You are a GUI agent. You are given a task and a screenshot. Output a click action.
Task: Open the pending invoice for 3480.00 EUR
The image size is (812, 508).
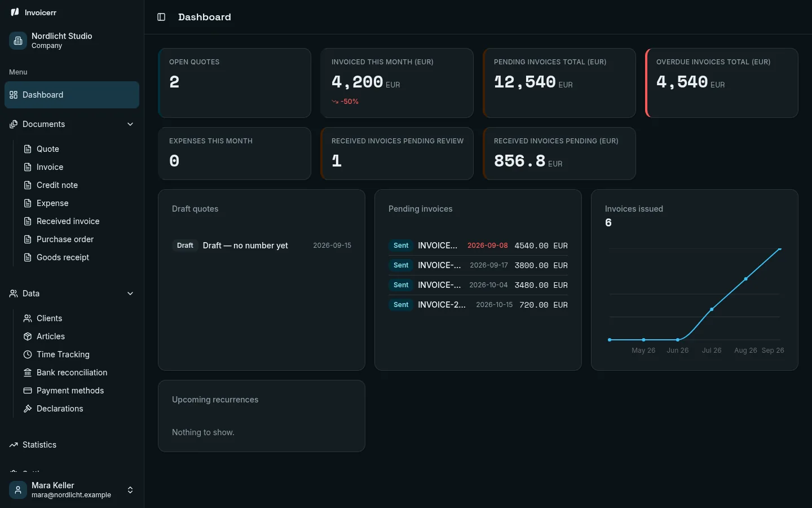click(478, 285)
